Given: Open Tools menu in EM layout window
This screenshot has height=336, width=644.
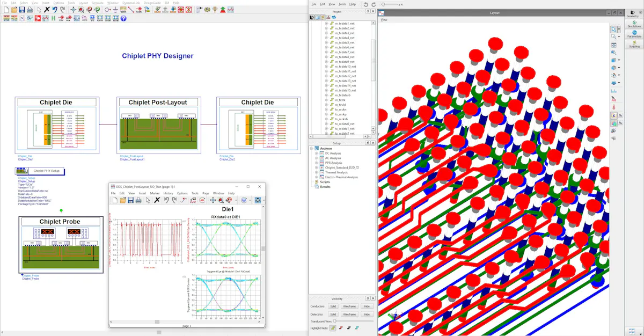Looking at the screenshot, I should point(342,4).
